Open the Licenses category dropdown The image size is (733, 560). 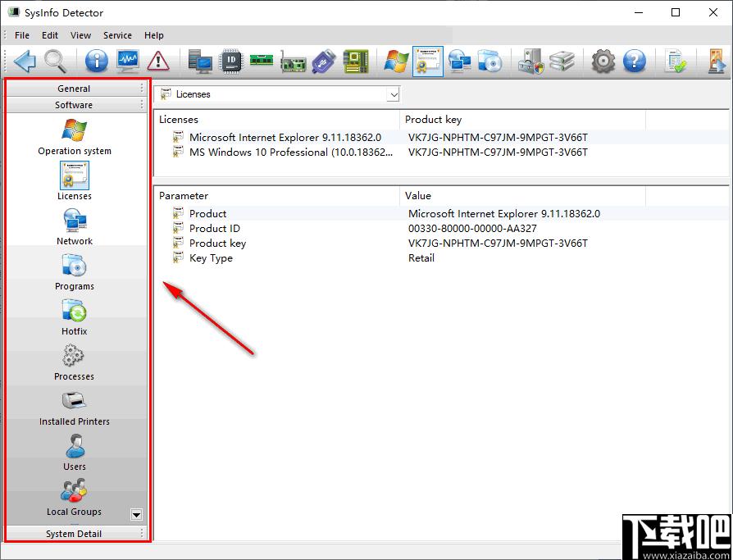[x=394, y=94]
